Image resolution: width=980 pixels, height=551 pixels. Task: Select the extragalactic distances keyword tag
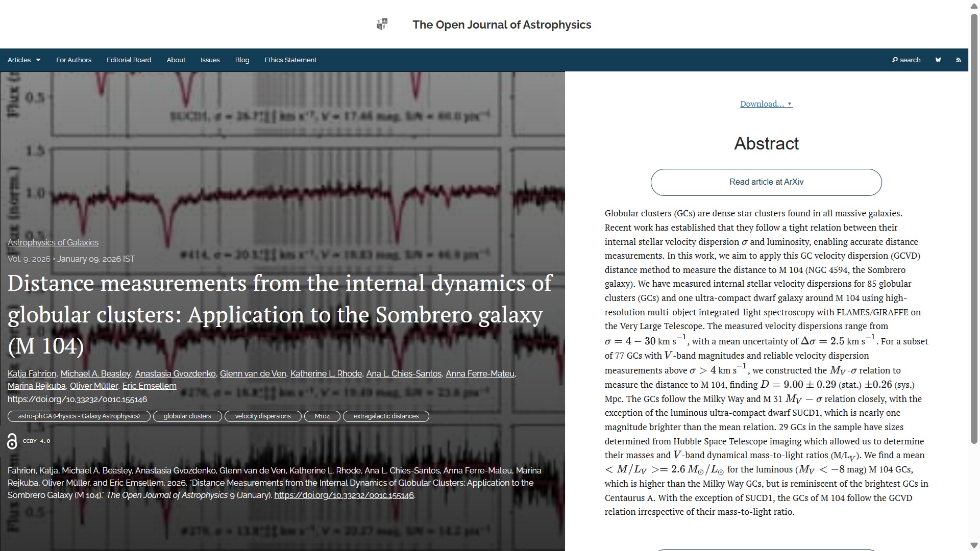coord(386,416)
